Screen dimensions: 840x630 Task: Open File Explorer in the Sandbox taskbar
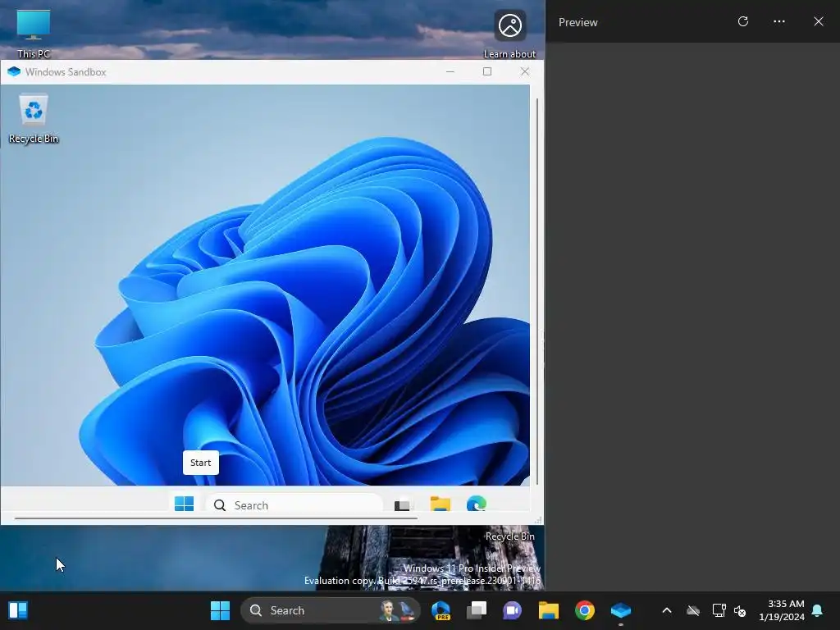[441, 504]
